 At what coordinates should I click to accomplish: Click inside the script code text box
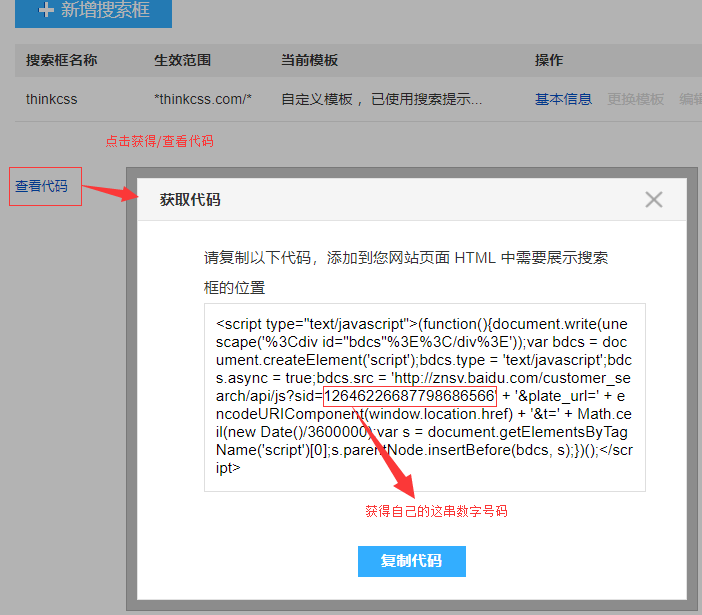(x=424, y=397)
